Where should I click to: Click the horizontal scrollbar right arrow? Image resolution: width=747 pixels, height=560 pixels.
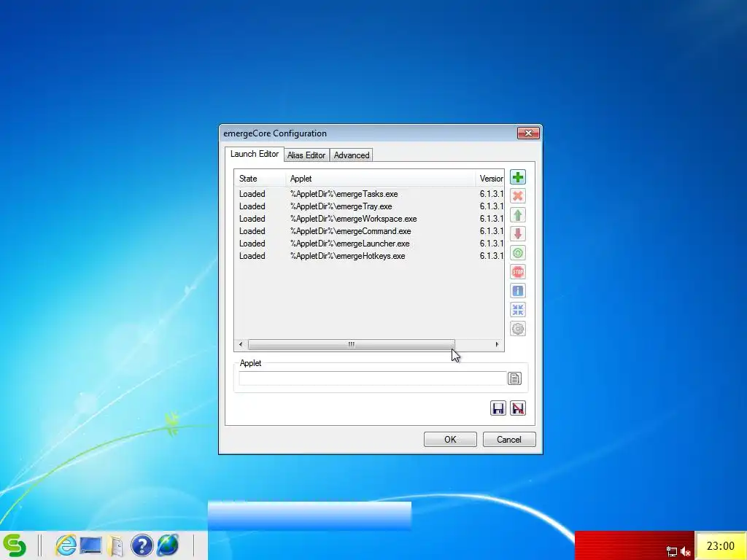point(497,344)
